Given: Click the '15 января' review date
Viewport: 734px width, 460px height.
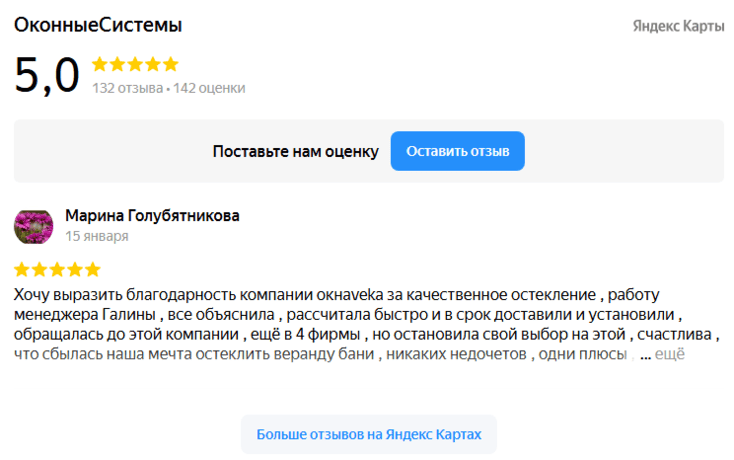Looking at the screenshot, I should pyautogui.click(x=96, y=236).
